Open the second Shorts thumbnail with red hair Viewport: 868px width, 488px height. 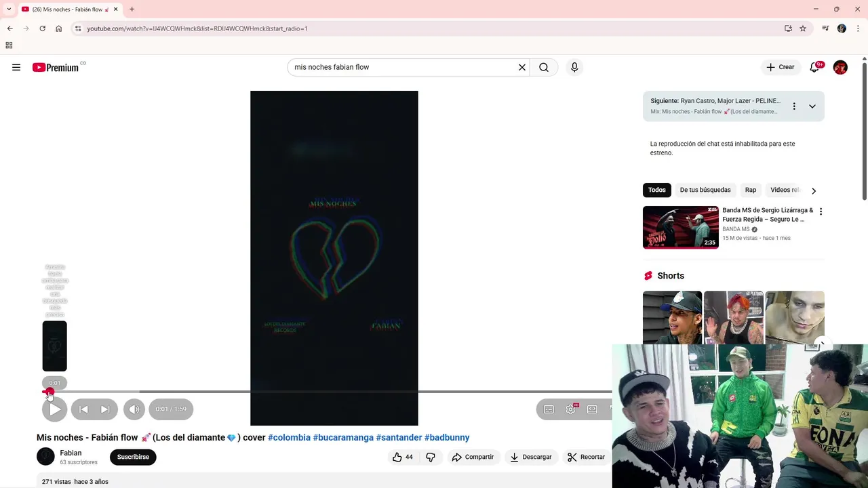(734, 317)
